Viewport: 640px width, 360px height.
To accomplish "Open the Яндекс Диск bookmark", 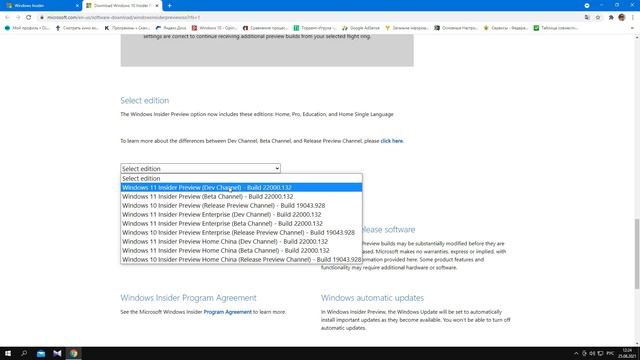I will pos(171,28).
